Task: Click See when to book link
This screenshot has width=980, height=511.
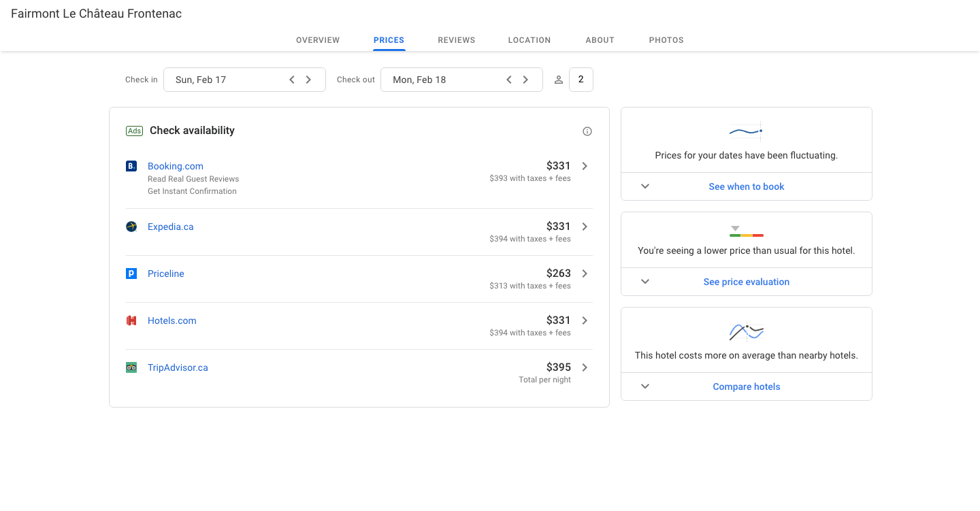Action: 747,186
